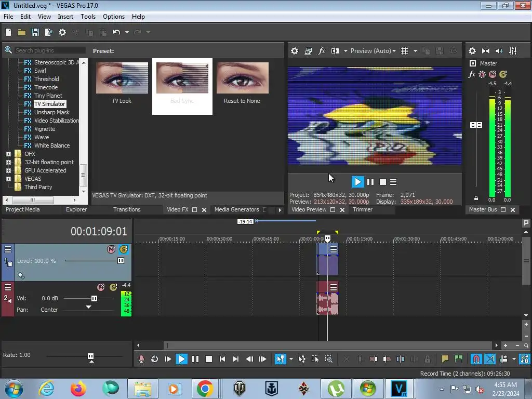Viewport: 532px width, 399px height.
Task: Select the TV Look preset thumbnail
Action: 122,78
